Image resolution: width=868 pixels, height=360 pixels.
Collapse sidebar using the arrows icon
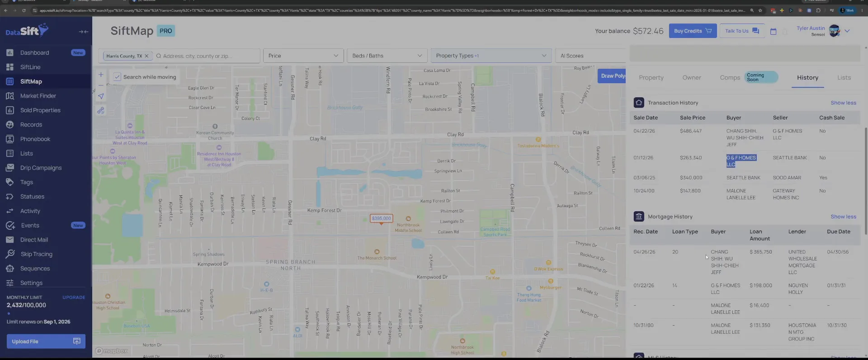[84, 32]
